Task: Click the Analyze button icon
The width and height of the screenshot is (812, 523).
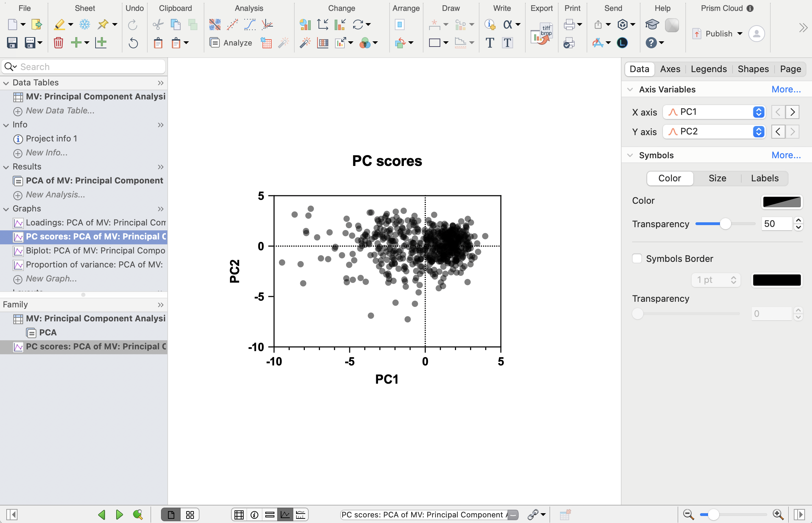Action: (215, 43)
